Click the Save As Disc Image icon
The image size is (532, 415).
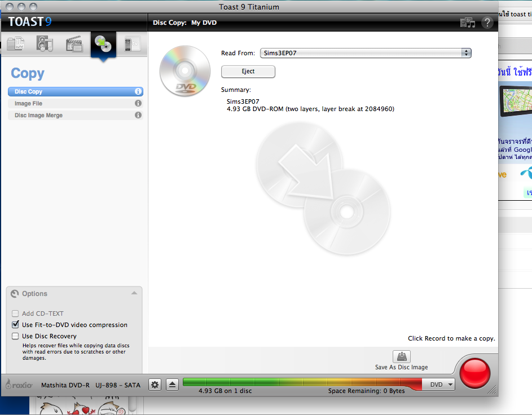tap(402, 357)
